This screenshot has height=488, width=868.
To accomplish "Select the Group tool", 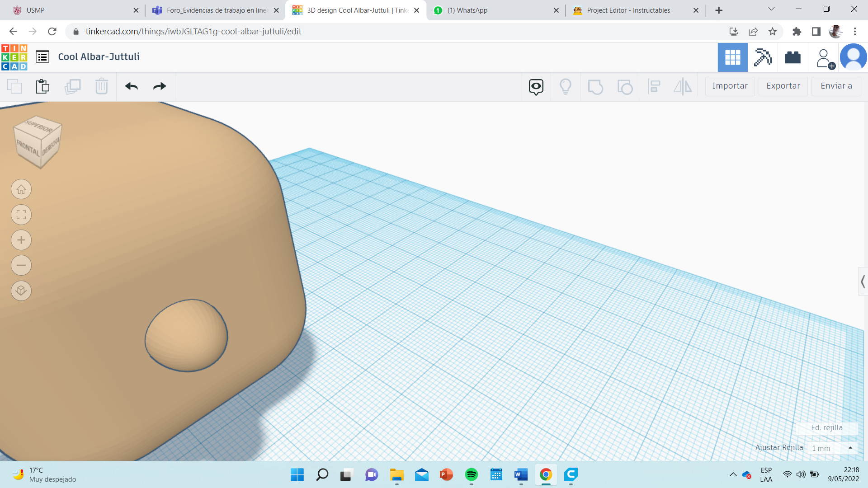I will coord(595,86).
